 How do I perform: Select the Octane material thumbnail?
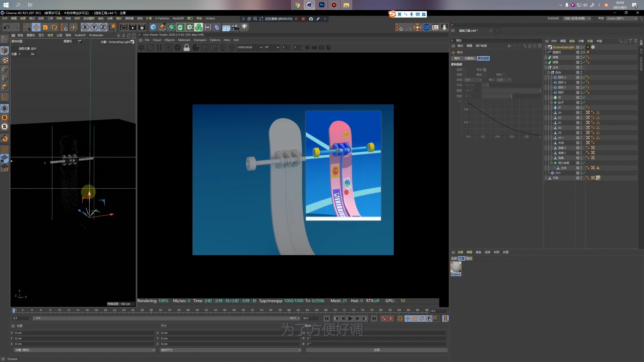pos(455,267)
